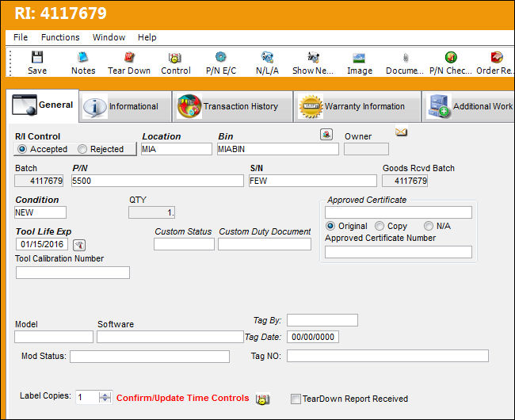Click the Tag Date field
Screen dimensions: 515x420
[313, 337]
